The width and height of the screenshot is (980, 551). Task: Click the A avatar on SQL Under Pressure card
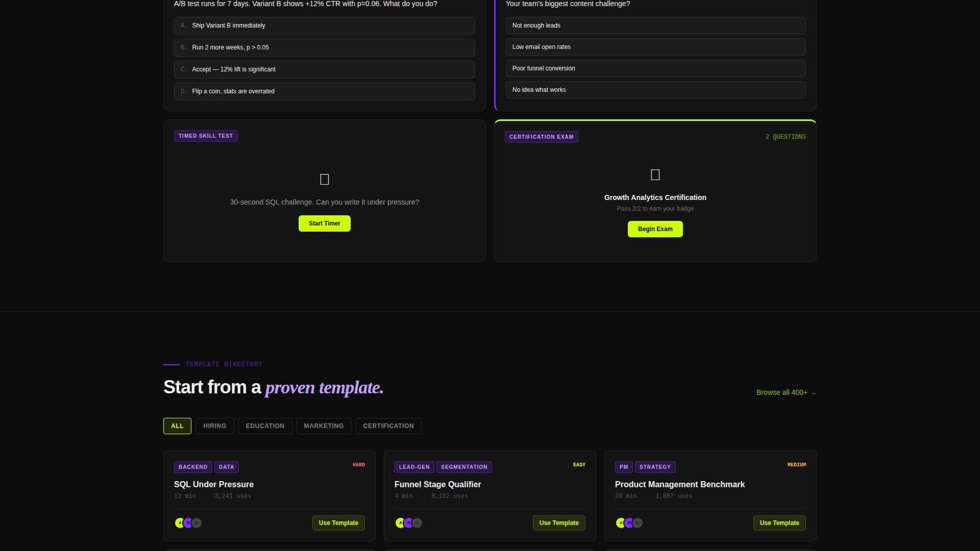(180, 522)
